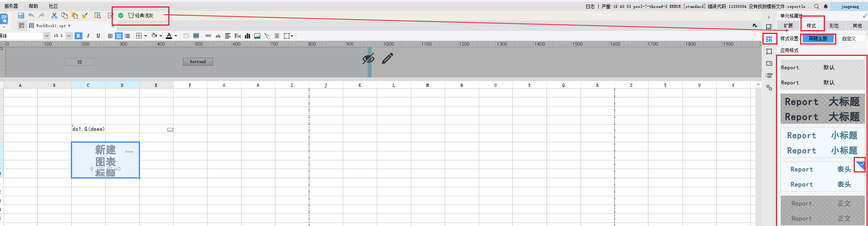
Task: Insert a chart via bar chart icon
Action: (247, 36)
